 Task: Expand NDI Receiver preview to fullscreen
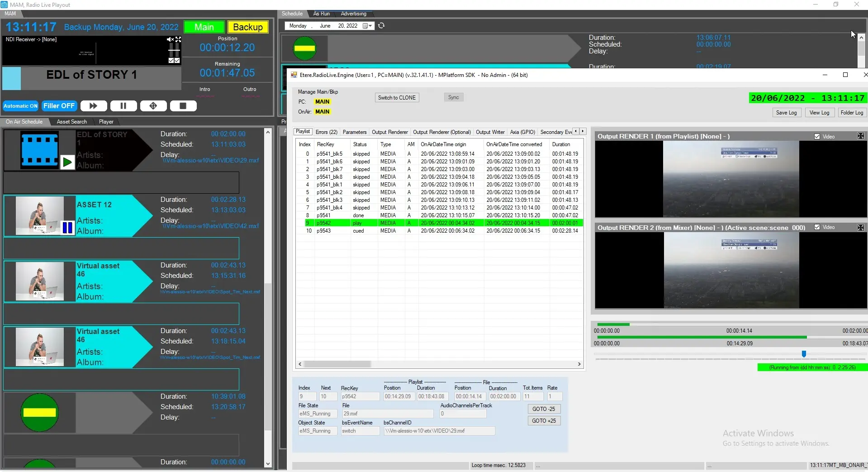[178, 40]
